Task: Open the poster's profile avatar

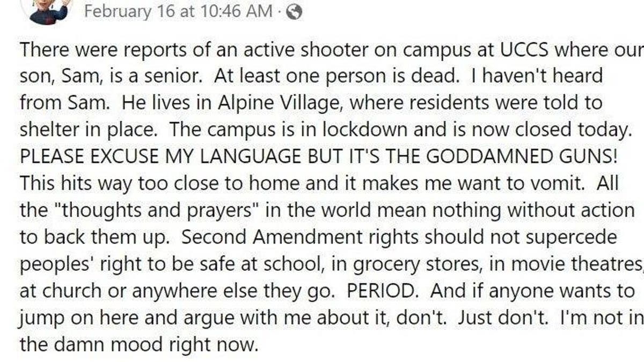Action: pyautogui.click(x=49, y=11)
